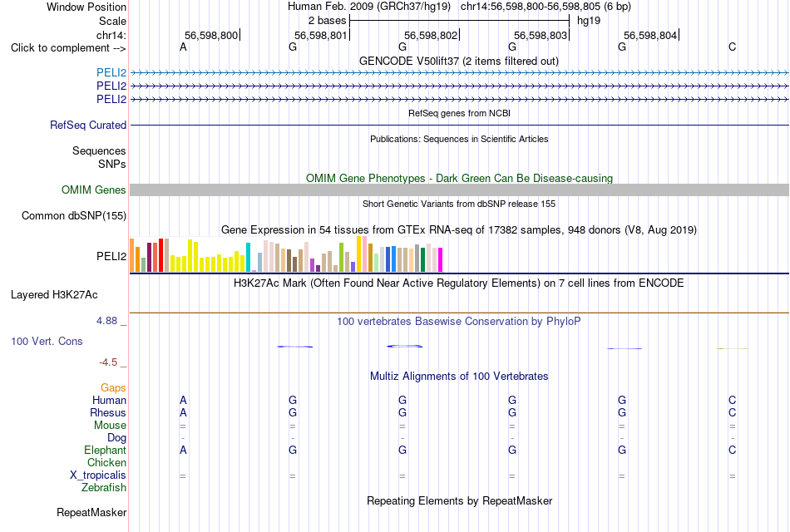This screenshot has height=532, width=790.
Task: Click the hg19 label beside the scale bar
Action: 589,21
